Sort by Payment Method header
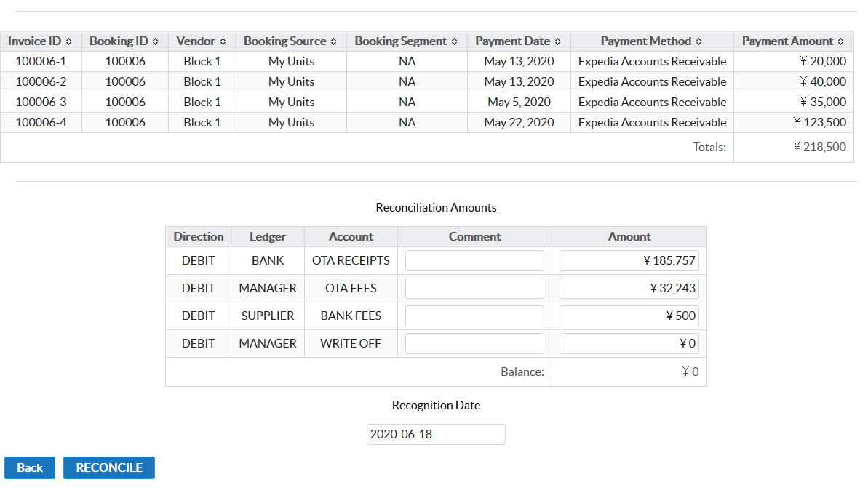The width and height of the screenshot is (868, 490). tap(651, 41)
